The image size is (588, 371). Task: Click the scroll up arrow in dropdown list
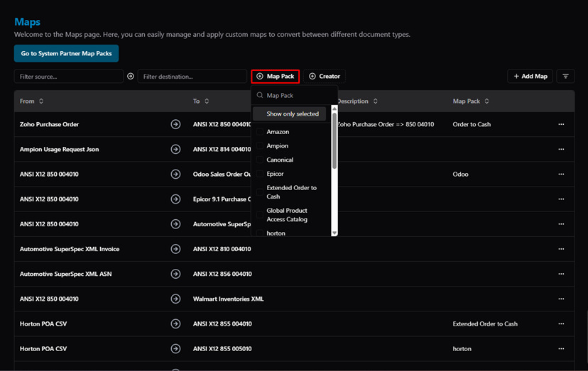pyautogui.click(x=334, y=109)
